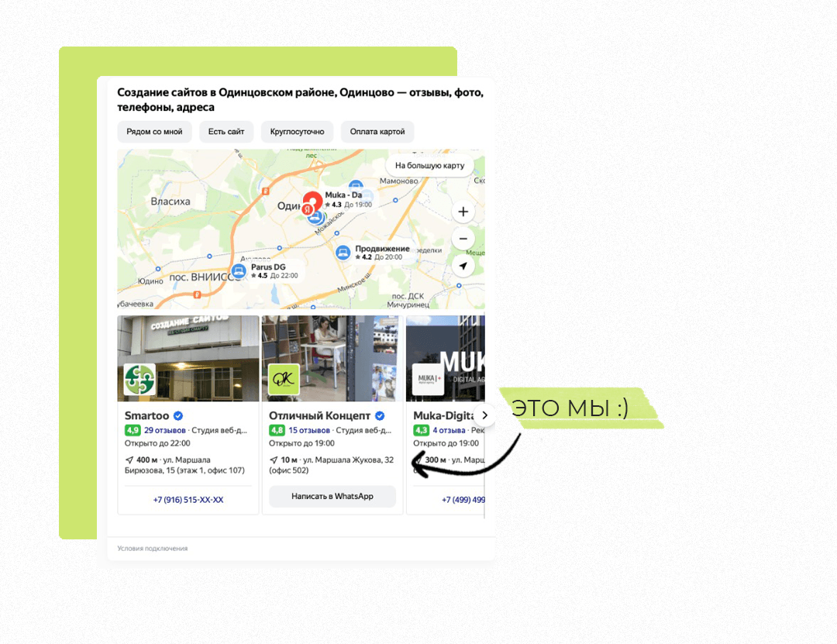
Task: Click Smartoo building photo thumbnail
Action: [x=188, y=358]
